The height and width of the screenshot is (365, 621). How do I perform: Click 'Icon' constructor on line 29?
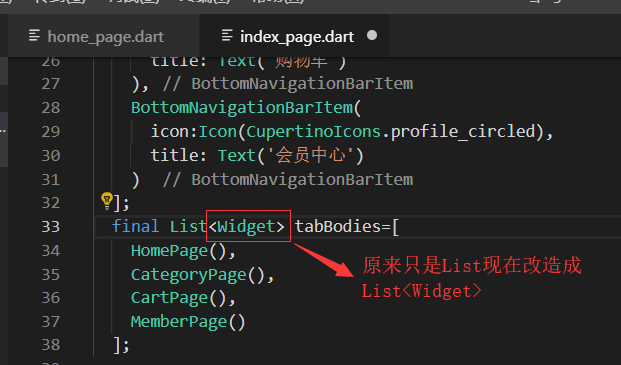click(x=217, y=131)
